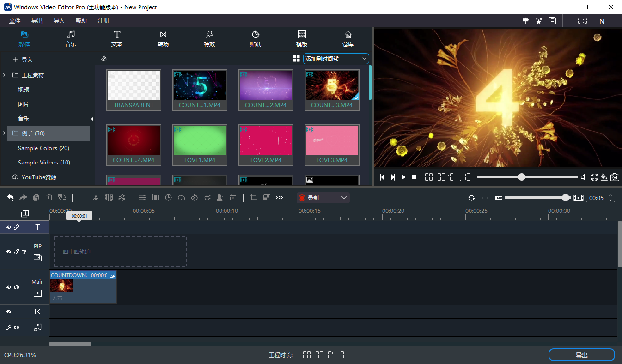The image size is (622, 364).
Task: Take a snapshot with the camera icon
Action: (x=615, y=177)
